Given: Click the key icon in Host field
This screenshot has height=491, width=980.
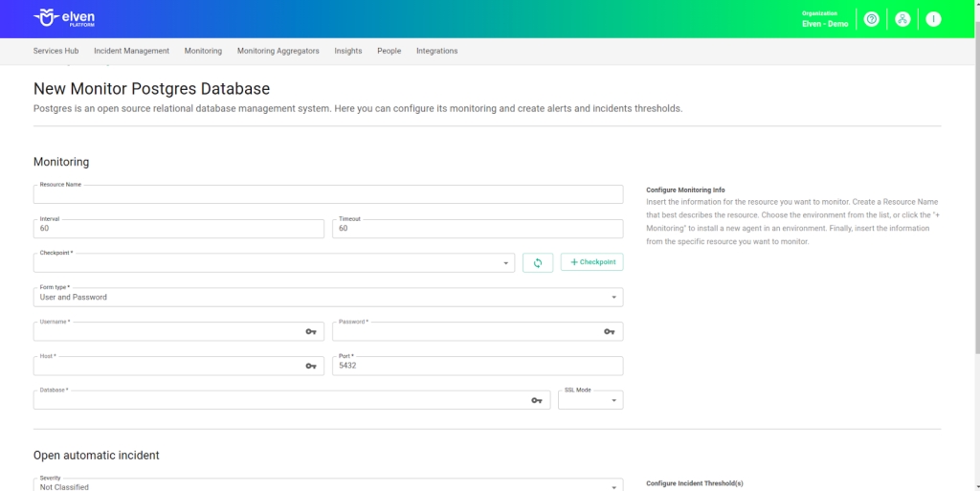Looking at the screenshot, I should pos(311,366).
